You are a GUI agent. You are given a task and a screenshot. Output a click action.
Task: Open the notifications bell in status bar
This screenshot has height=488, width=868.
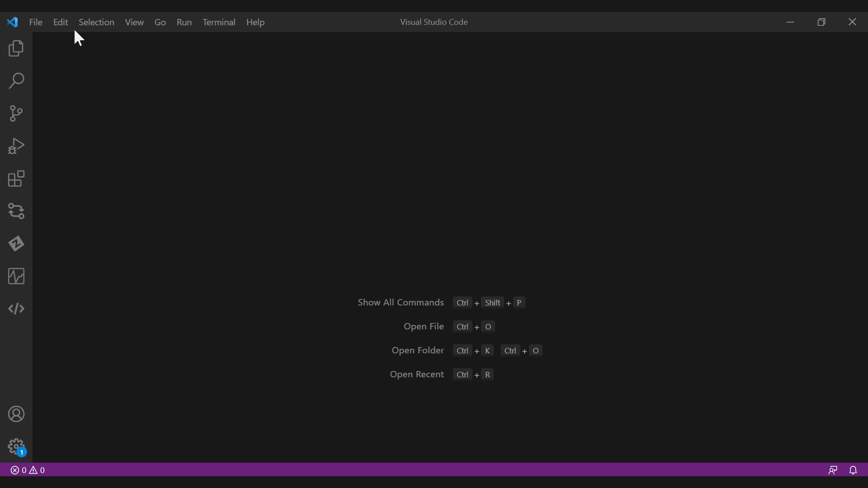tap(853, 470)
